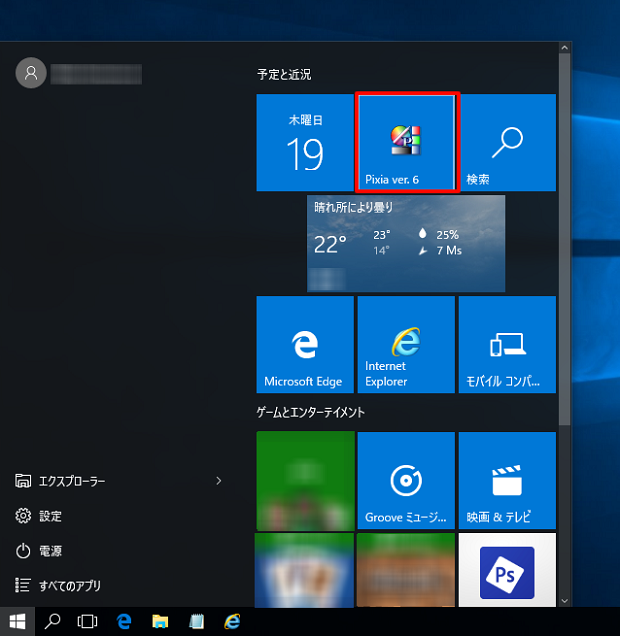The image size is (620, 636).
Task: Open File Explorer from the taskbar
Action: (160, 621)
